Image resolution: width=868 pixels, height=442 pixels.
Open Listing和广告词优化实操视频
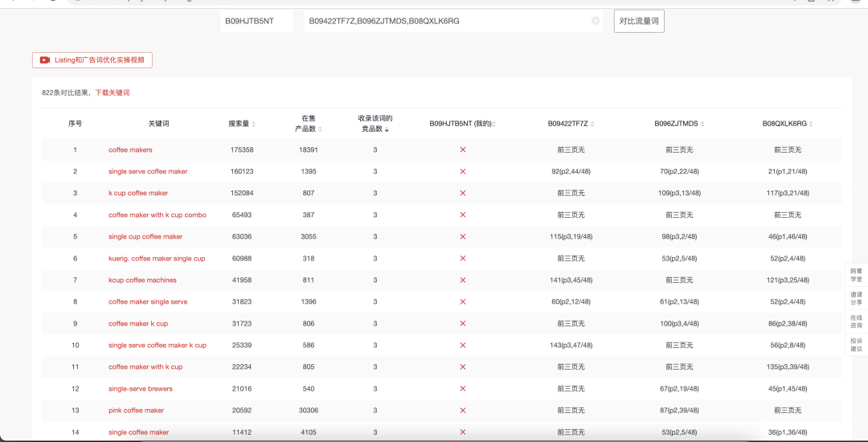tap(92, 59)
